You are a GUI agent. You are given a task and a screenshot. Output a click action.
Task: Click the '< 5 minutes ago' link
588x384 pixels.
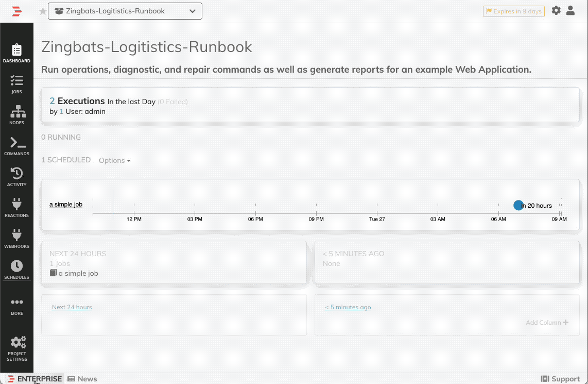click(x=348, y=307)
